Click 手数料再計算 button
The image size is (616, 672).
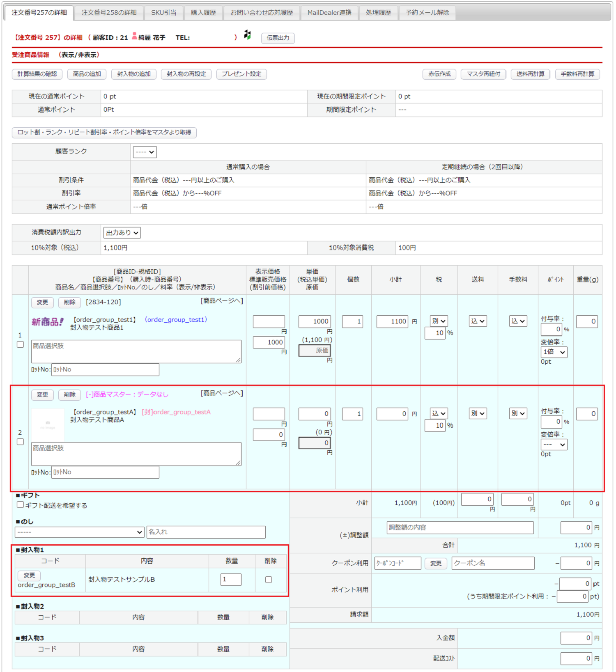tap(577, 74)
